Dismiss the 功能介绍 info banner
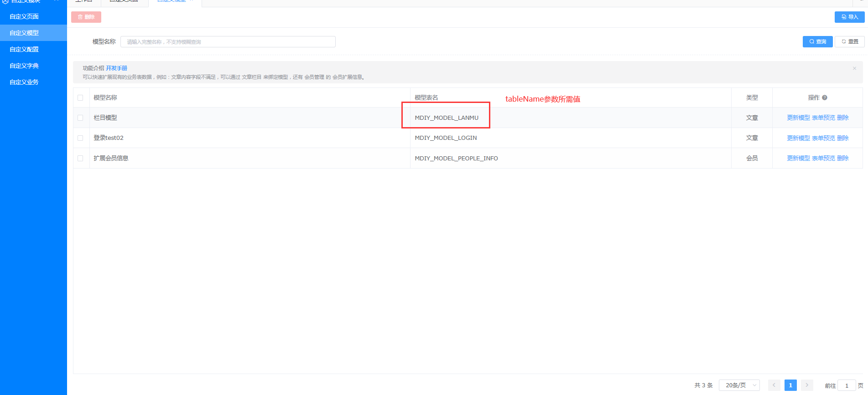This screenshot has width=868, height=395. (854, 68)
